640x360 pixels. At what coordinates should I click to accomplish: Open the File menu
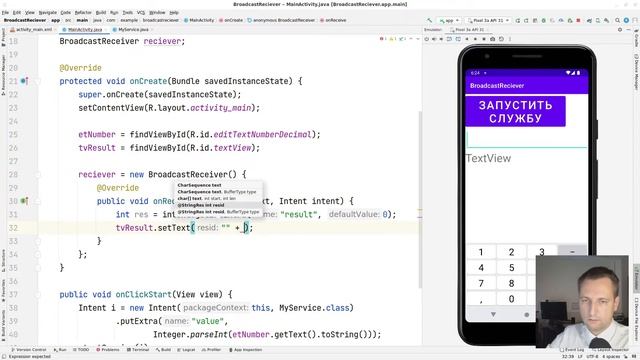(x=5, y=13)
